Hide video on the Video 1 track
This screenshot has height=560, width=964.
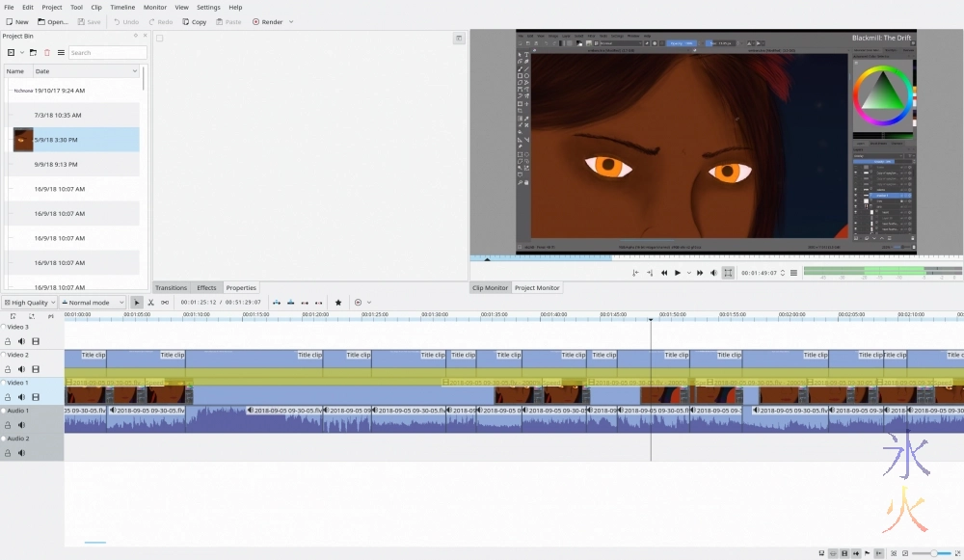36,397
